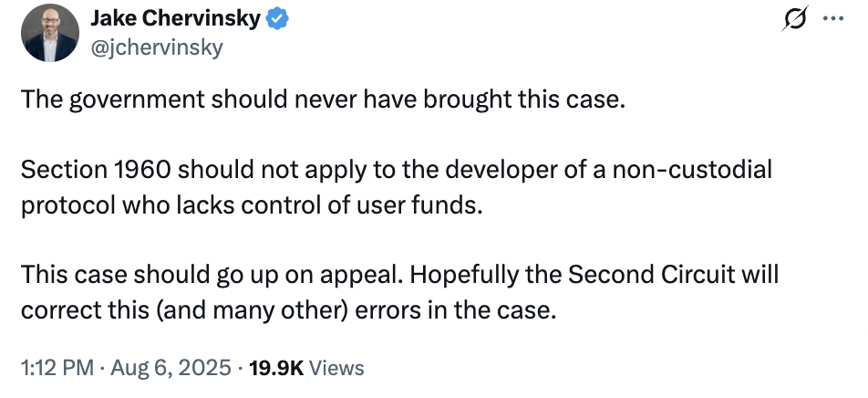Image resolution: width=868 pixels, height=398 pixels.
Task: Click the Views label after the count
Action: pyautogui.click(x=336, y=368)
